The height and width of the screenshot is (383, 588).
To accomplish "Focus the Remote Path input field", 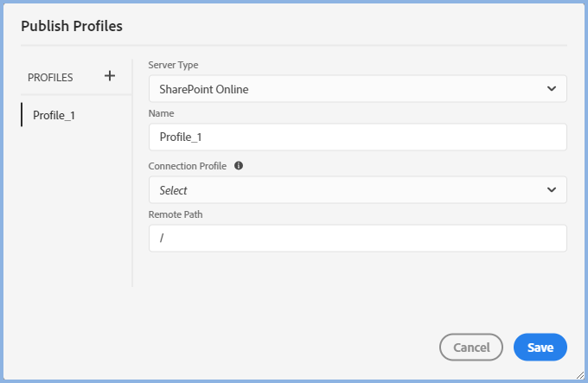I will (x=357, y=238).
